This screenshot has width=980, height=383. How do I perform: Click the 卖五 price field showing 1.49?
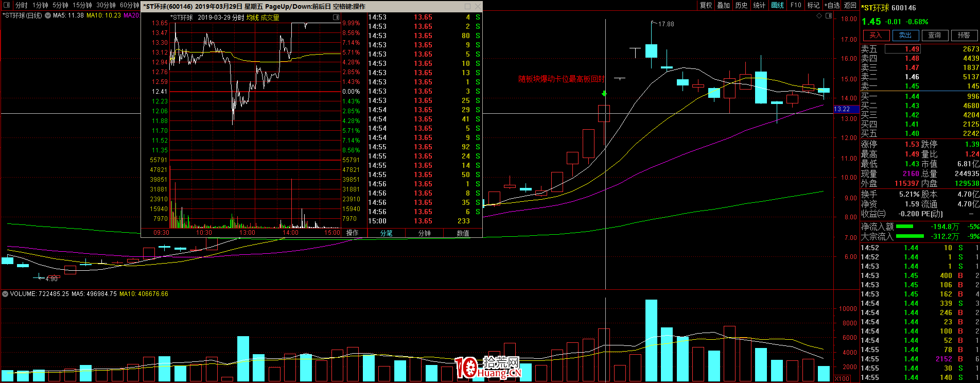click(902, 49)
